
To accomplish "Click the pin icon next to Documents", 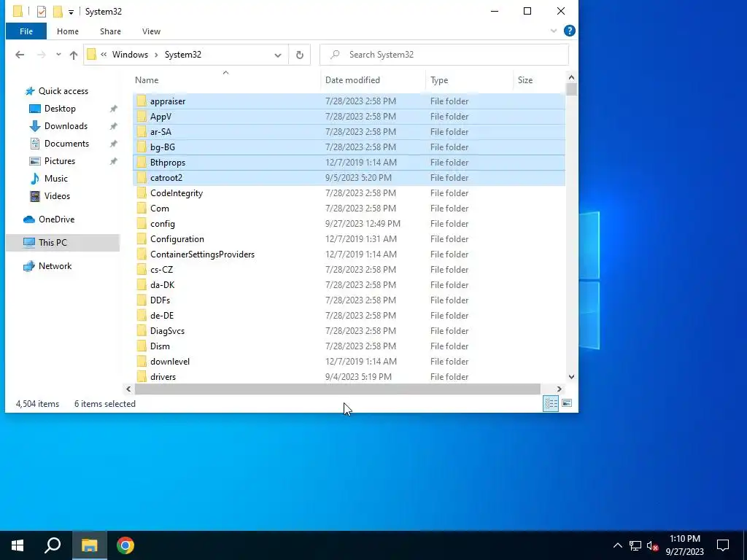I will point(113,144).
